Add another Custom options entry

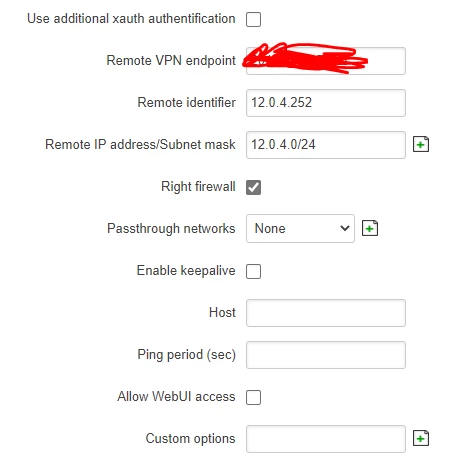coord(421,438)
